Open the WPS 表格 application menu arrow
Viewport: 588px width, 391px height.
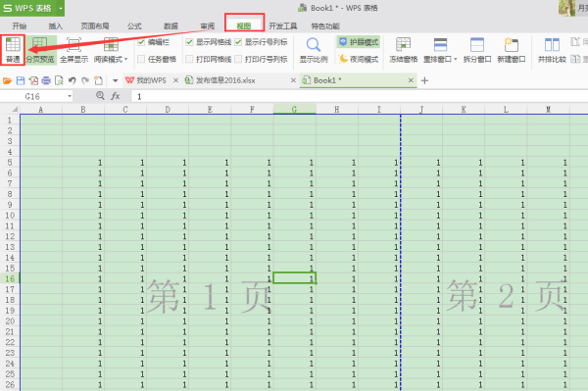click(x=61, y=8)
